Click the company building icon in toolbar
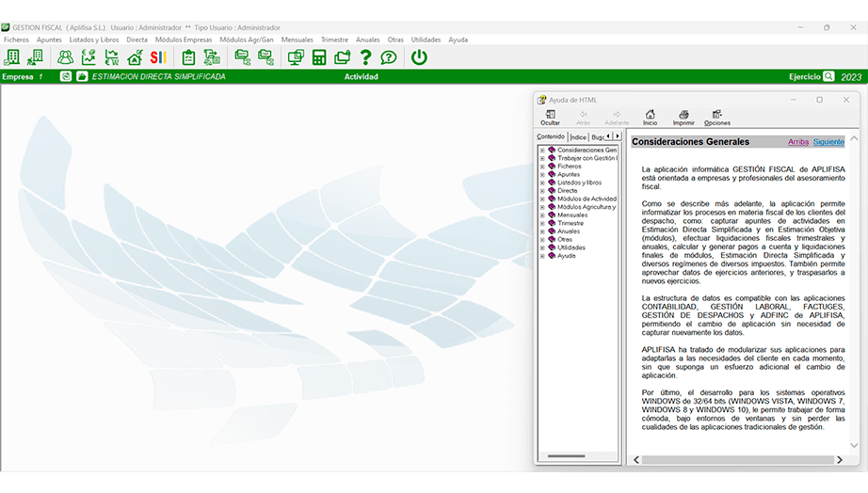 click(x=11, y=57)
